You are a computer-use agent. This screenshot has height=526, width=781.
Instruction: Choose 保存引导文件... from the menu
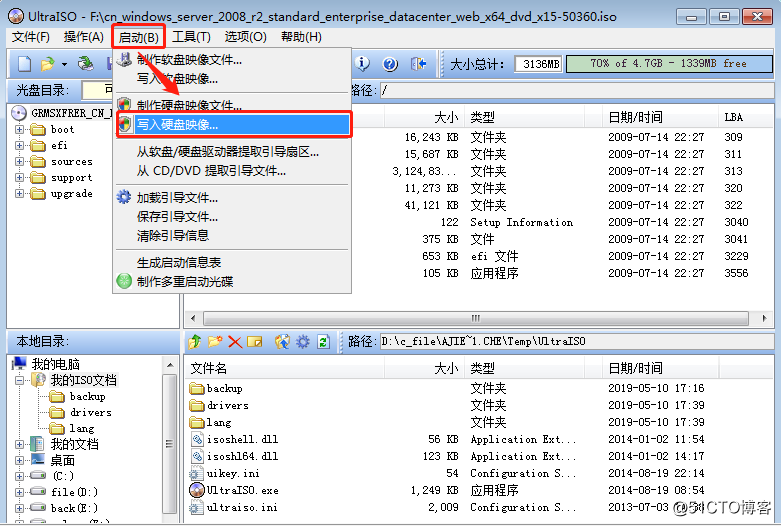click(x=233, y=217)
